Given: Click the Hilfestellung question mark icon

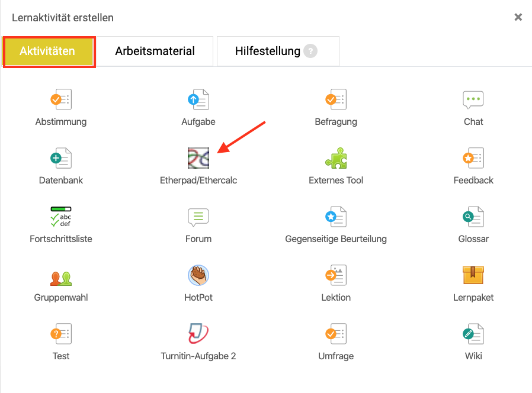Looking at the screenshot, I should tap(310, 51).
